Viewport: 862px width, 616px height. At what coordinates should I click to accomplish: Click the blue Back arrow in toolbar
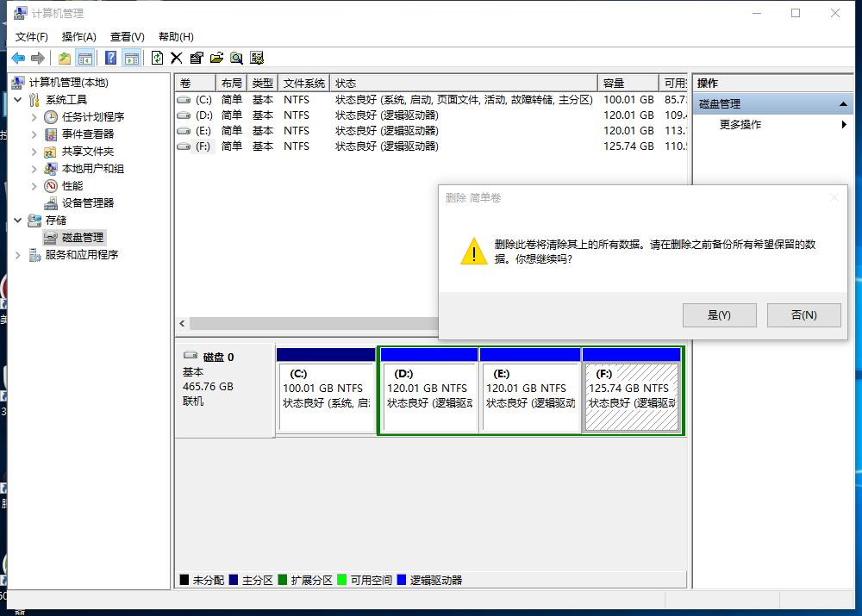[18, 58]
